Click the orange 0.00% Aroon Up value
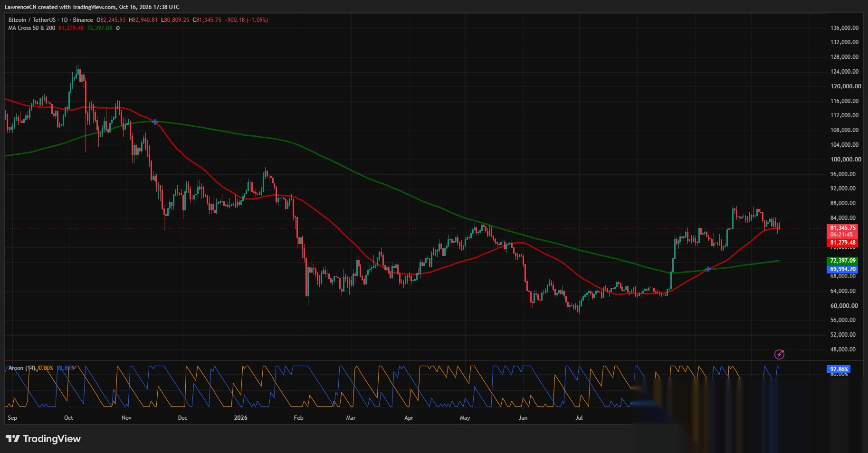This screenshot has width=868, height=453. (x=46, y=368)
